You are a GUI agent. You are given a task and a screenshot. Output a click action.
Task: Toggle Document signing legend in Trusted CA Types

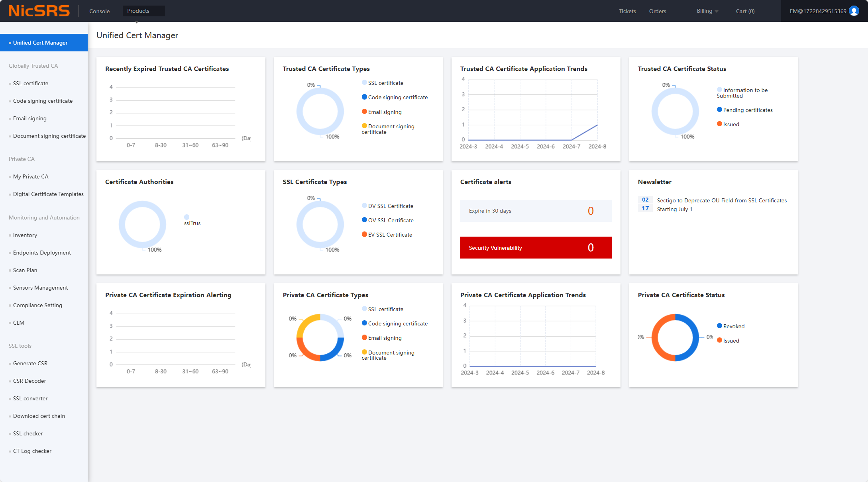(x=388, y=129)
